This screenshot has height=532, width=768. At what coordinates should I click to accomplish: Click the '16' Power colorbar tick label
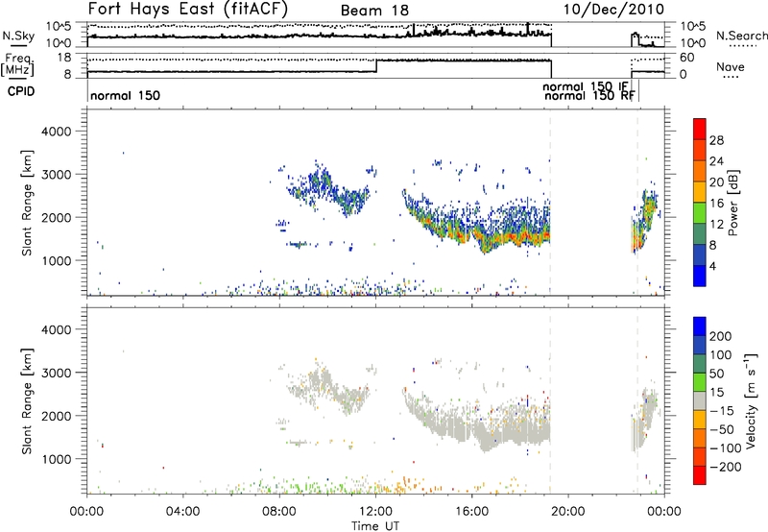point(716,204)
